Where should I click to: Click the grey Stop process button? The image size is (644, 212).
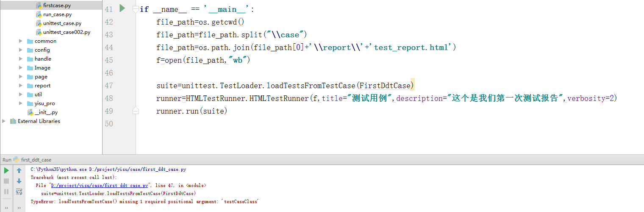point(6,181)
